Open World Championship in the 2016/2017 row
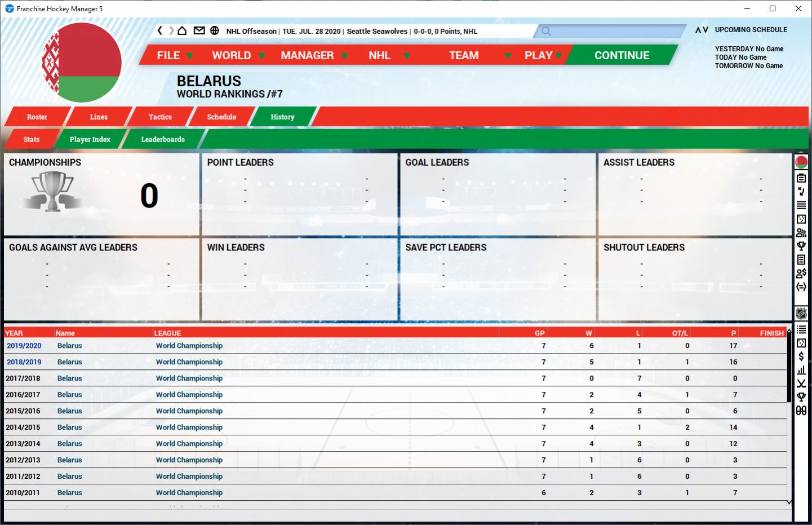Viewport: 812px width, 525px height. click(x=189, y=395)
